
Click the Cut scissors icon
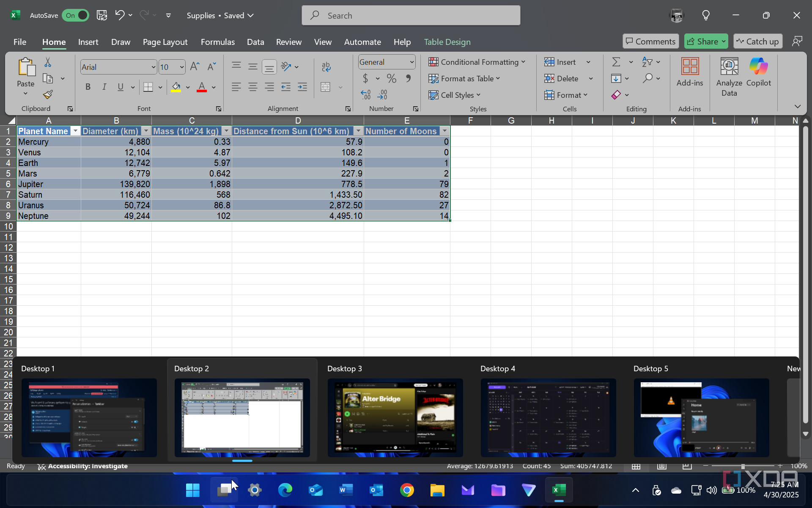point(48,63)
